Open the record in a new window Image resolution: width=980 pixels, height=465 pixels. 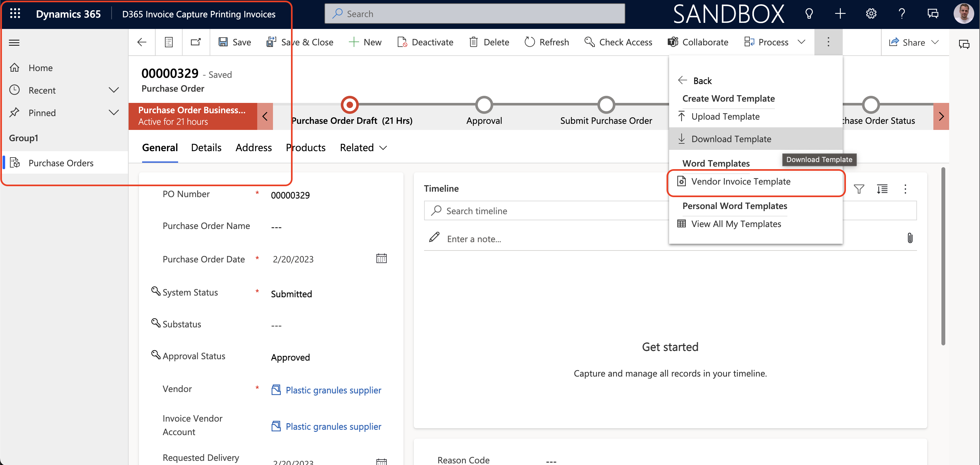pos(195,42)
